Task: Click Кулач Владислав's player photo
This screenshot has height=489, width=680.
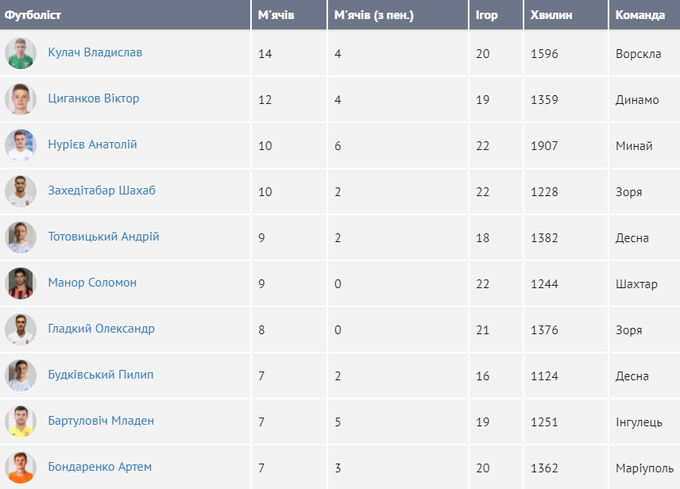Action: [20, 53]
